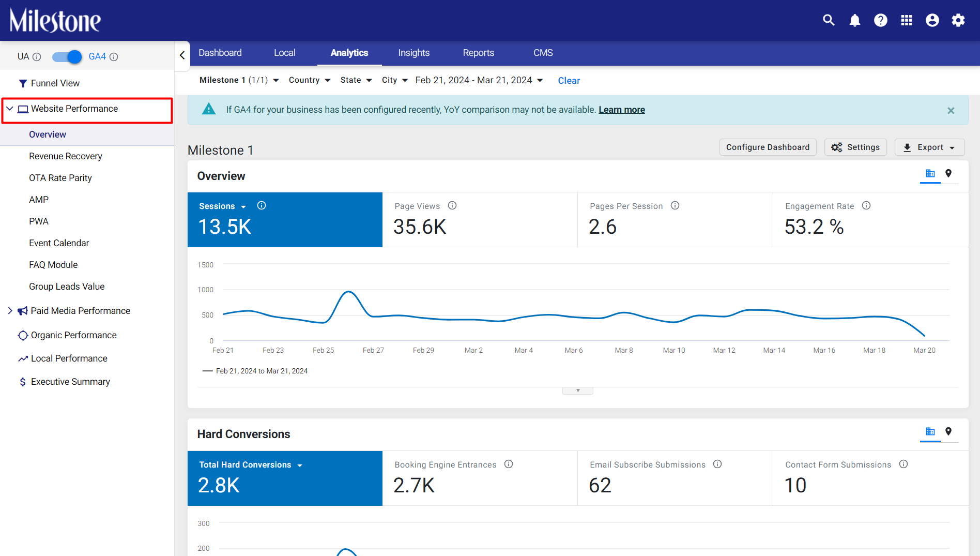This screenshot has width=980, height=556.
Task: Switch Overview to map location pin view
Action: point(948,173)
